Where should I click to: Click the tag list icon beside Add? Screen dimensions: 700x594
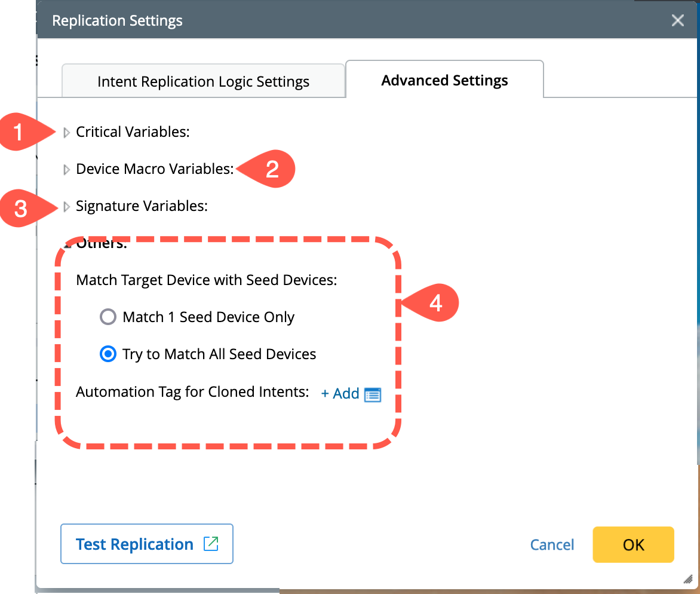[x=373, y=394]
